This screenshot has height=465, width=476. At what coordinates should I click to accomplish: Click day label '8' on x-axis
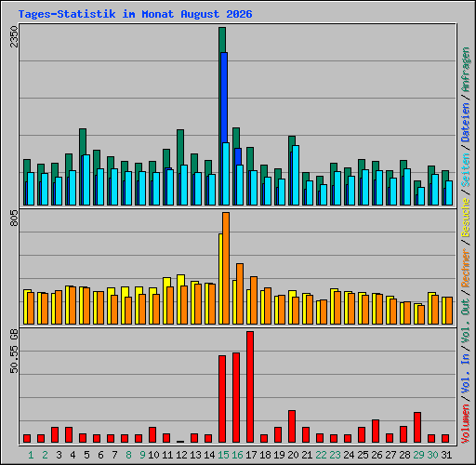(128, 455)
